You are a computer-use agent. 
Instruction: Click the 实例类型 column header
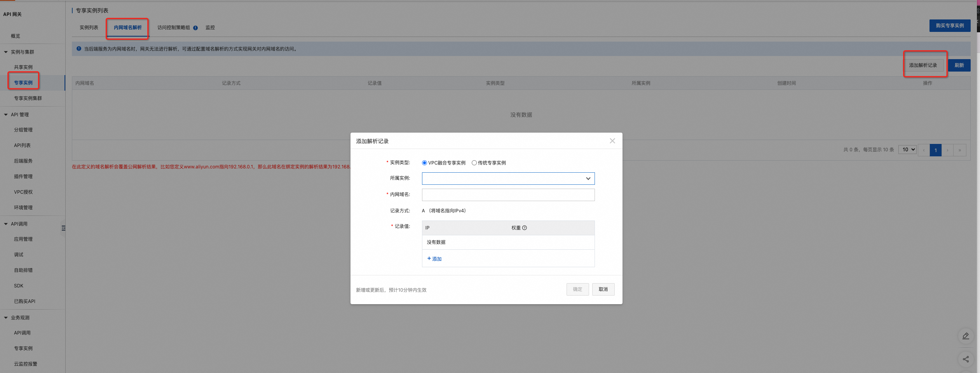(x=495, y=83)
